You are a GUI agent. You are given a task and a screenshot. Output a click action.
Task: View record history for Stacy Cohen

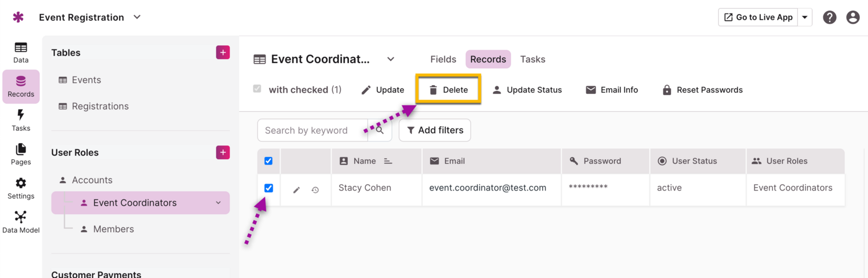pyautogui.click(x=315, y=189)
